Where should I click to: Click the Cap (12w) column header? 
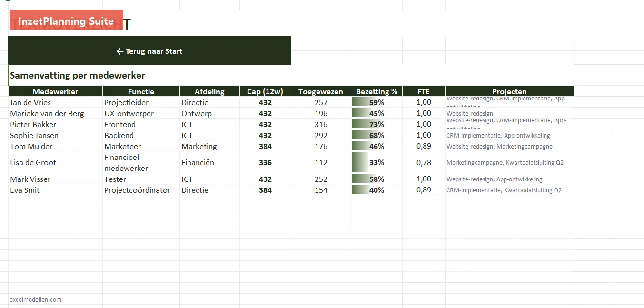click(x=265, y=91)
